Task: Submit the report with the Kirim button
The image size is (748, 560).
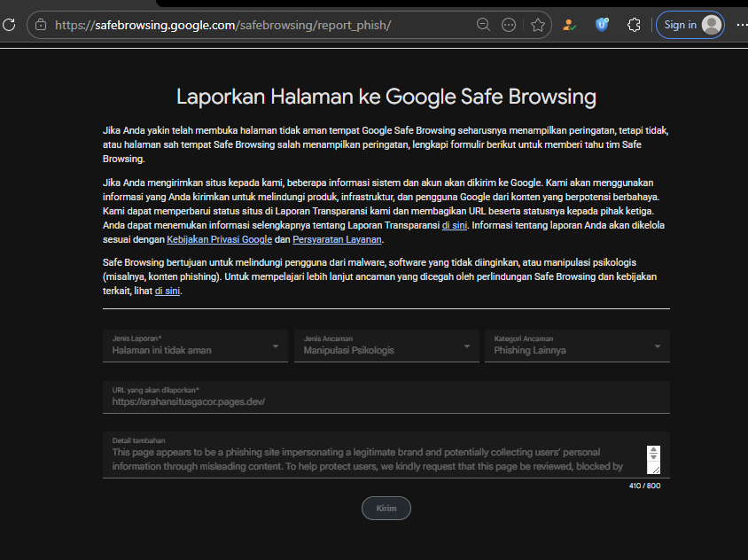Action: [x=386, y=508]
